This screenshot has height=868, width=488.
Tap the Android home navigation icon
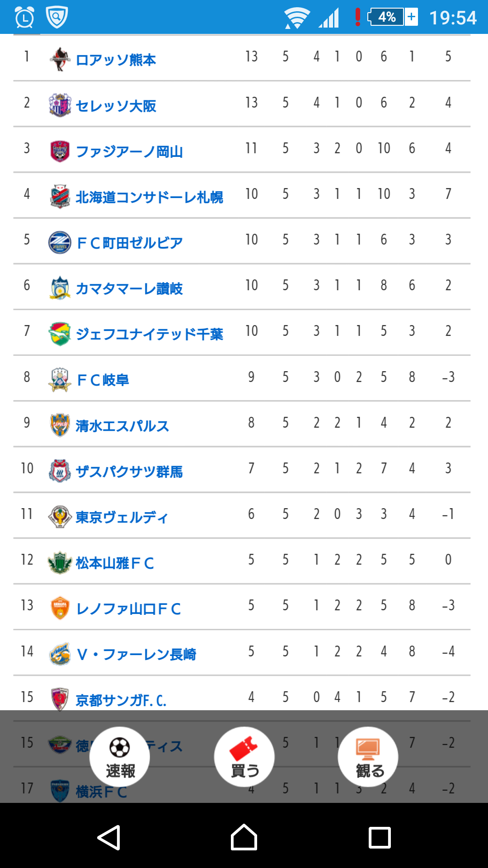point(244,837)
